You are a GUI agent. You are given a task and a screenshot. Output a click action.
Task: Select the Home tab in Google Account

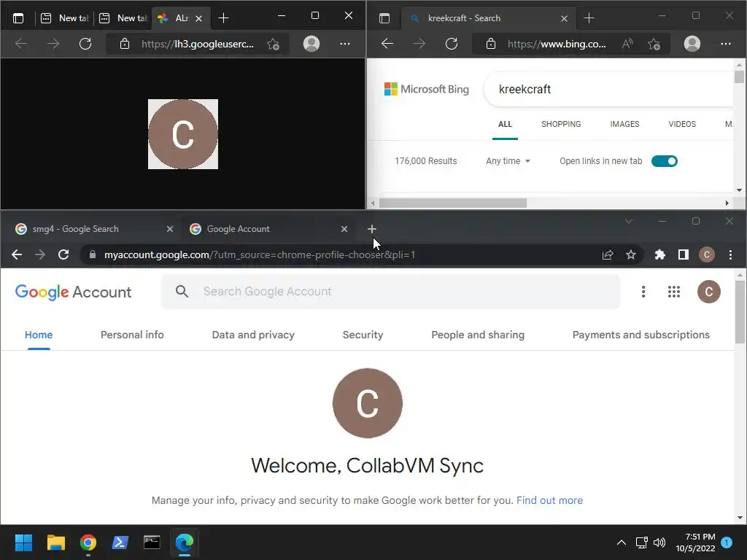click(x=39, y=335)
